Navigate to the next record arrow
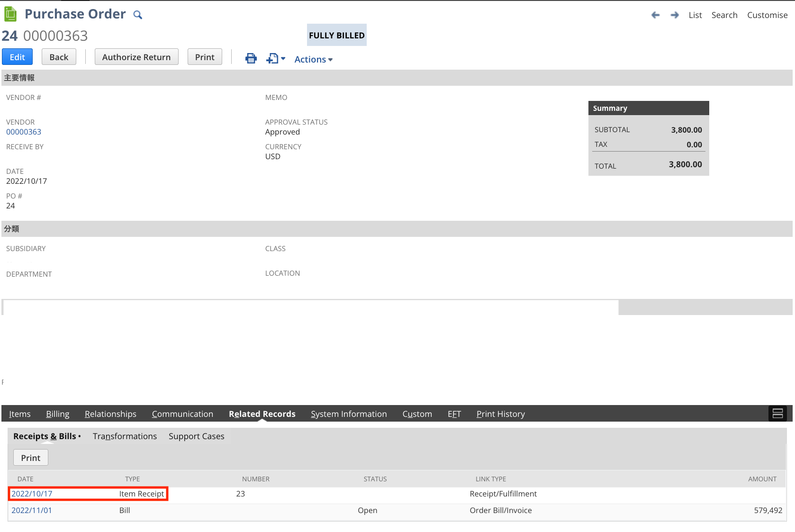The height and width of the screenshot is (532, 795). point(674,15)
